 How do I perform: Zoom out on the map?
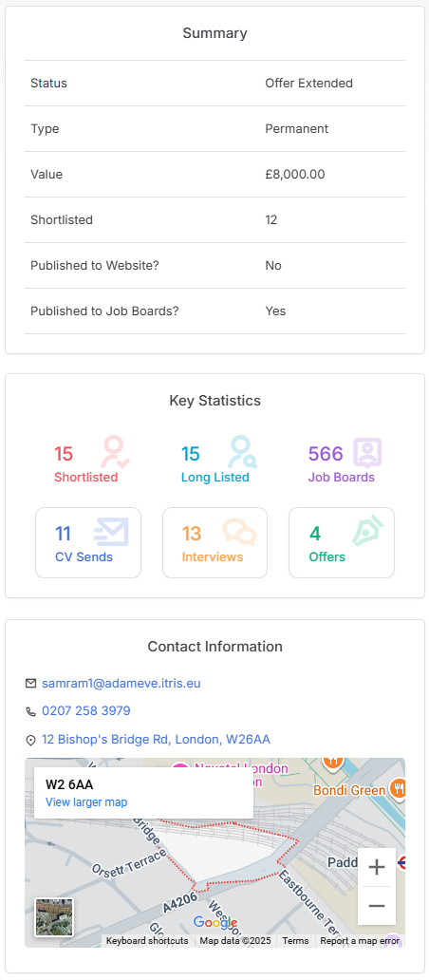point(377,906)
